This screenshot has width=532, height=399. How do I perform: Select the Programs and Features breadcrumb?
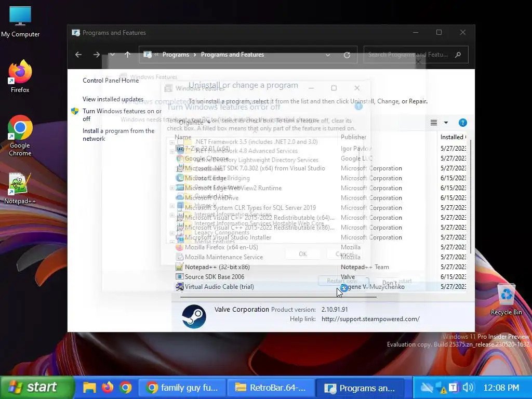tap(232, 55)
